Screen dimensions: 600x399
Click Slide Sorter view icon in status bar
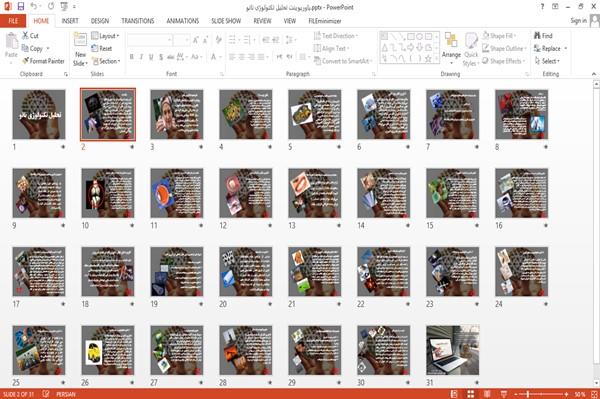click(x=470, y=394)
